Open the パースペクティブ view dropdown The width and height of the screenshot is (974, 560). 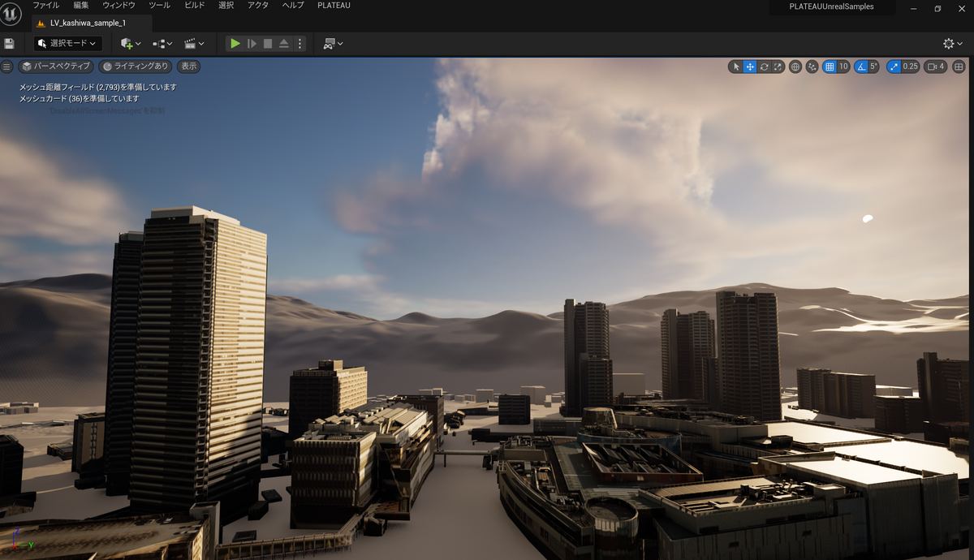(x=54, y=67)
